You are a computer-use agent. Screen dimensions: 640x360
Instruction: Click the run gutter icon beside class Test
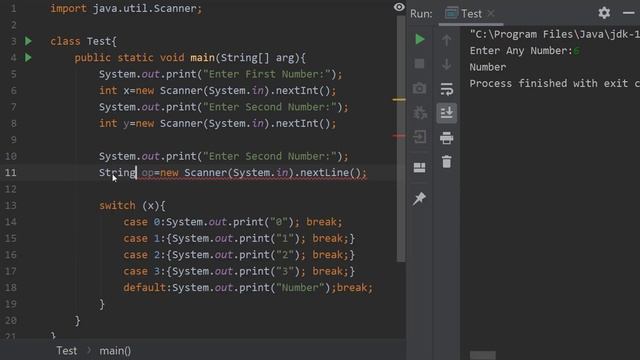pyautogui.click(x=28, y=41)
